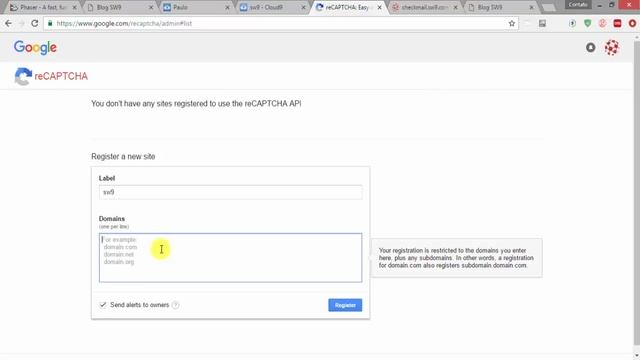Switch to the Blog SW9 tab beside Phaser
640x360 pixels.
point(119,7)
